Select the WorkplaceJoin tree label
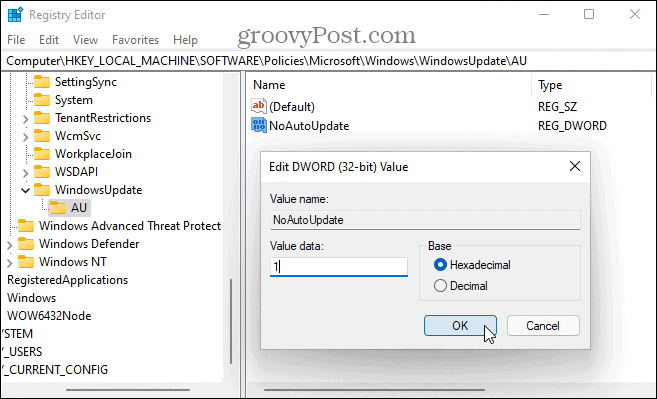This screenshot has height=399, width=657. pyautogui.click(x=93, y=154)
